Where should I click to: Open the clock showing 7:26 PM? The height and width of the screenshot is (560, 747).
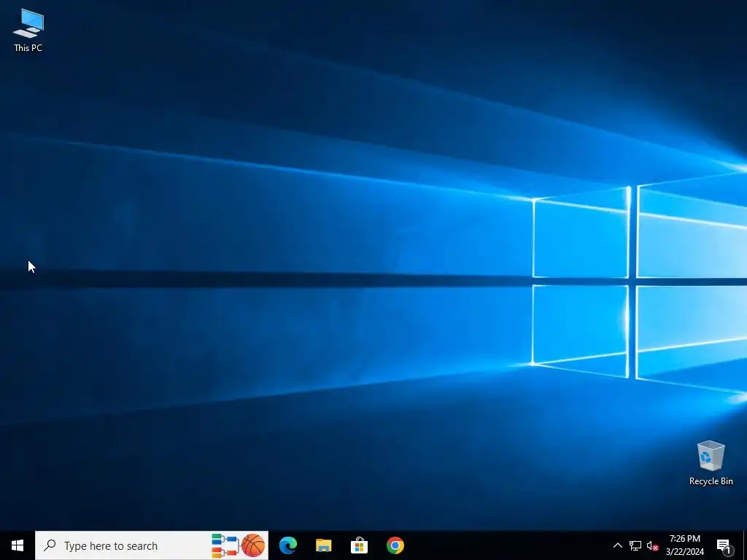(684, 545)
